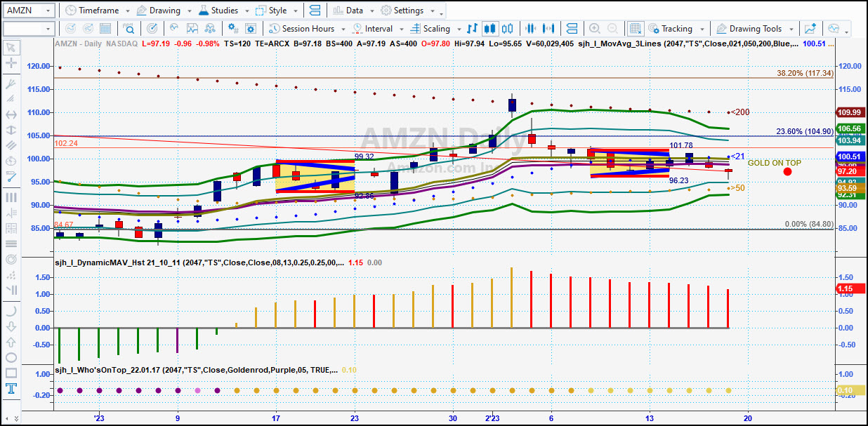
Task: Click the 38.20% (117.34) Fibonacci label
Action: tap(805, 73)
